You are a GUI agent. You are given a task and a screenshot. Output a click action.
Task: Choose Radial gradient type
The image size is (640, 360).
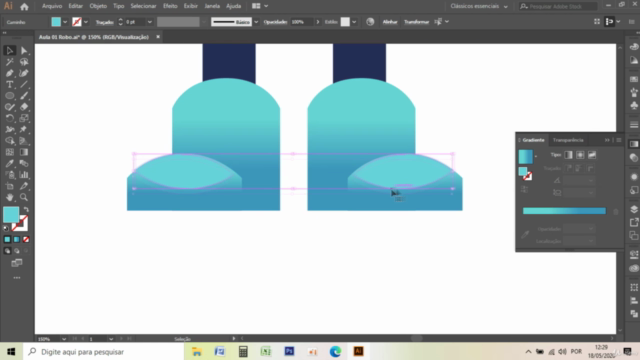click(580, 155)
